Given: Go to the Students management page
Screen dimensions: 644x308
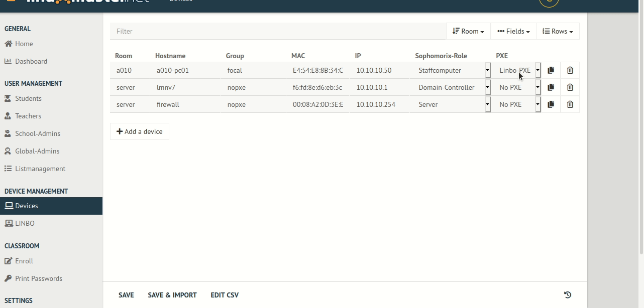Looking at the screenshot, I should pos(28,98).
